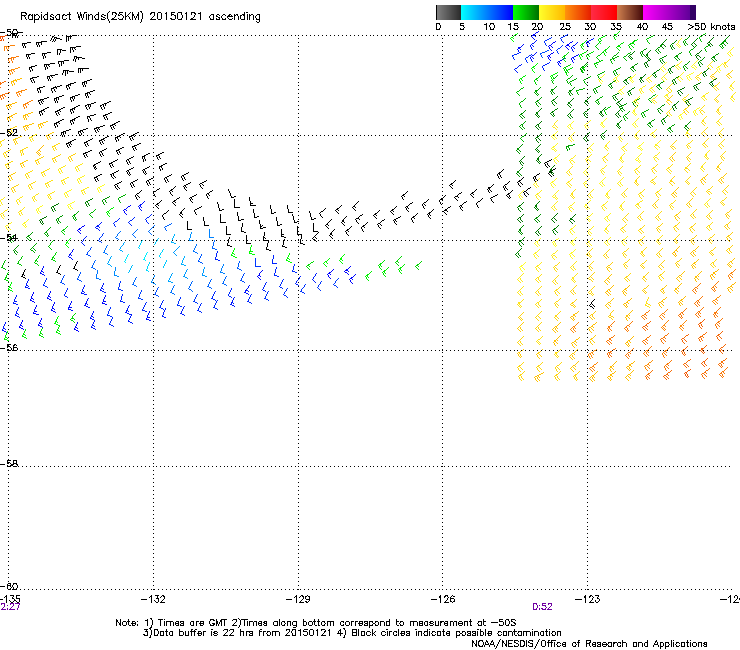Click the 'Rapidscat Winds(25KM) 20150121 ascending' title
The image size is (740, 650).
pos(140,17)
